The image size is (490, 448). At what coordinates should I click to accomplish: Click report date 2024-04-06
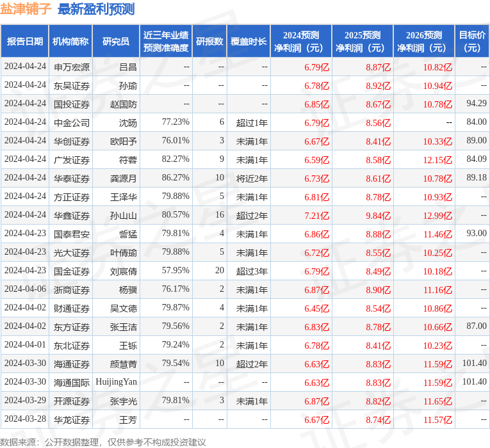[25, 289]
